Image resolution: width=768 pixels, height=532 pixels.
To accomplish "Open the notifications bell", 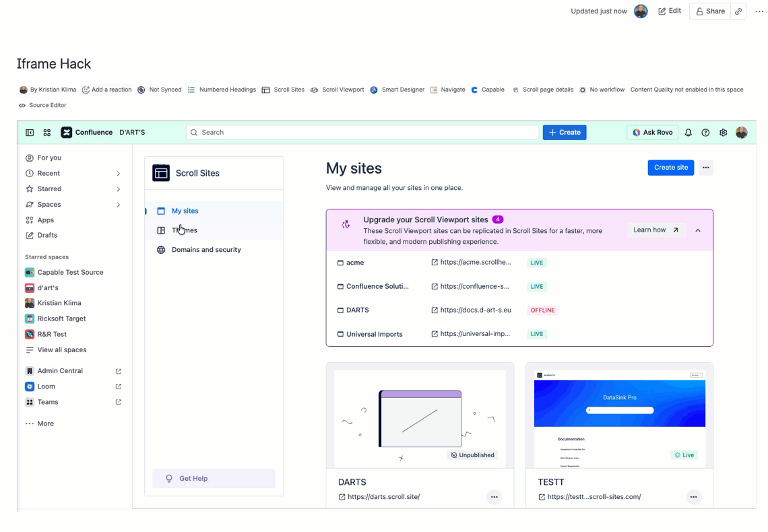I will (688, 133).
